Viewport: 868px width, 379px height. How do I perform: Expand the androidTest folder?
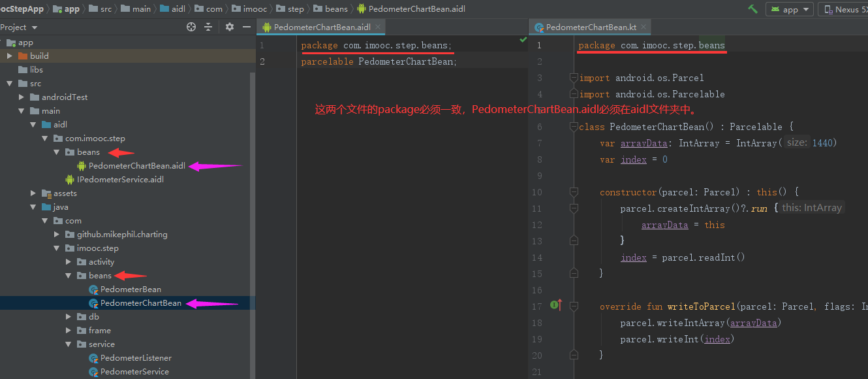pyautogui.click(x=21, y=97)
